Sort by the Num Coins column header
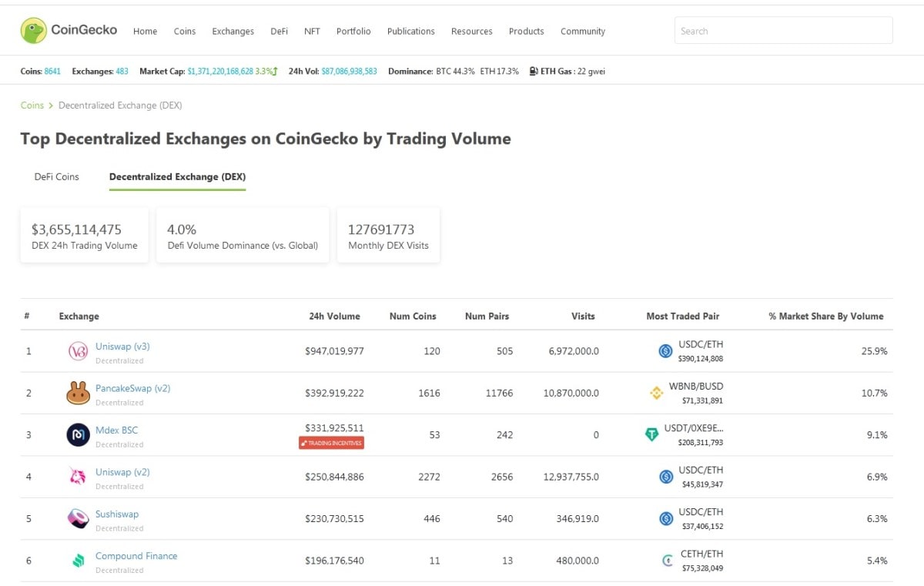 pos(413,316)
